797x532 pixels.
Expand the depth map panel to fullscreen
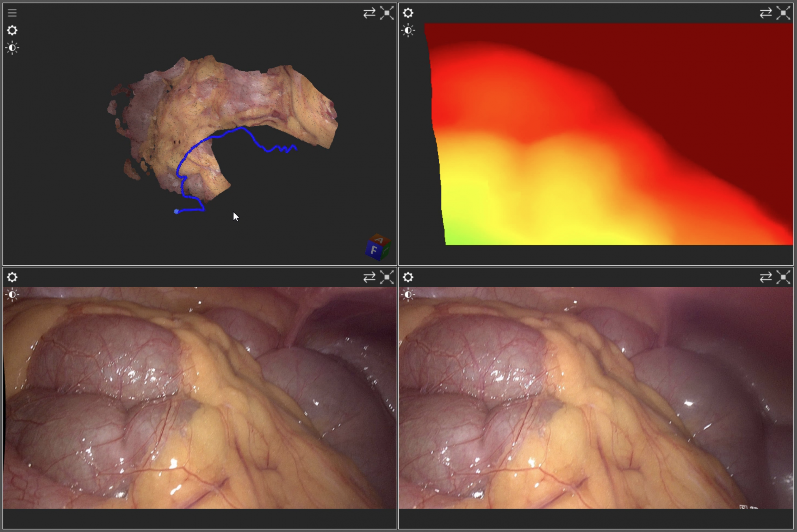tap(783, 13)
